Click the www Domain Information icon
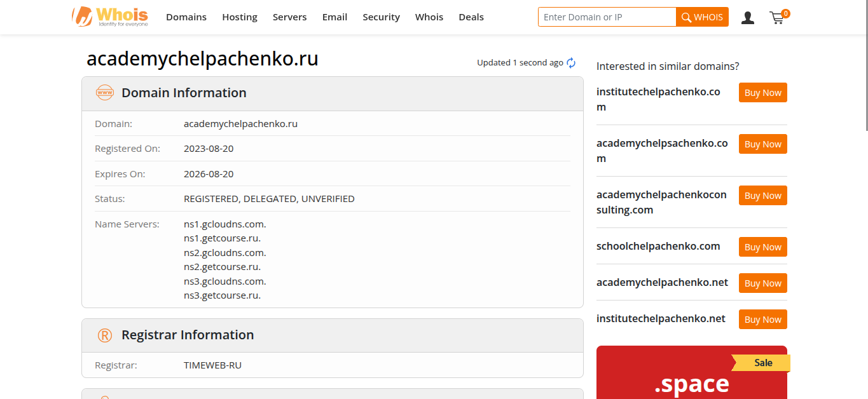The height and width of the screenshot is (399, 868). coord(104,93)
